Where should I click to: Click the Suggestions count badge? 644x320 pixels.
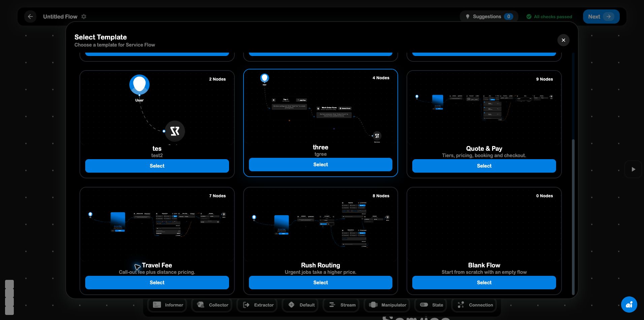click(509, 17)
